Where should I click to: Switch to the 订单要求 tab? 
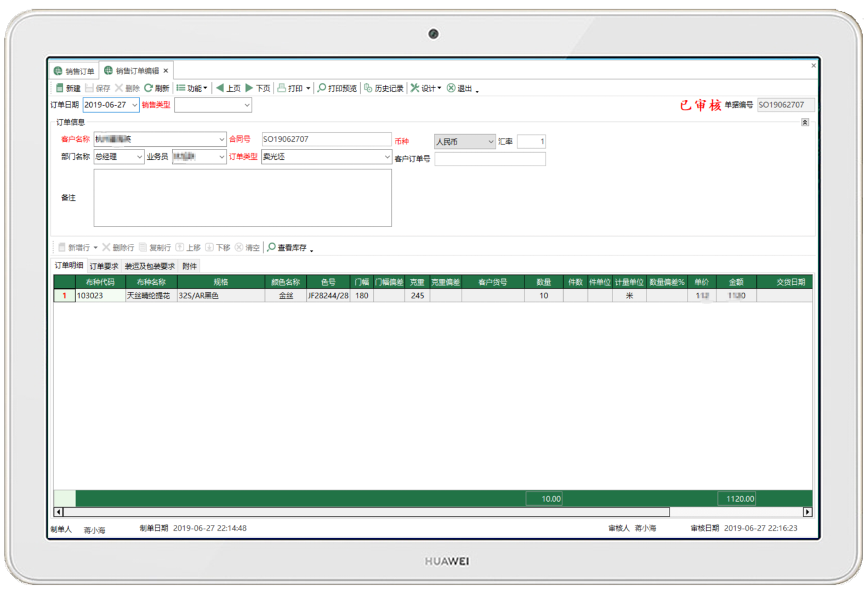click(103, 266)
